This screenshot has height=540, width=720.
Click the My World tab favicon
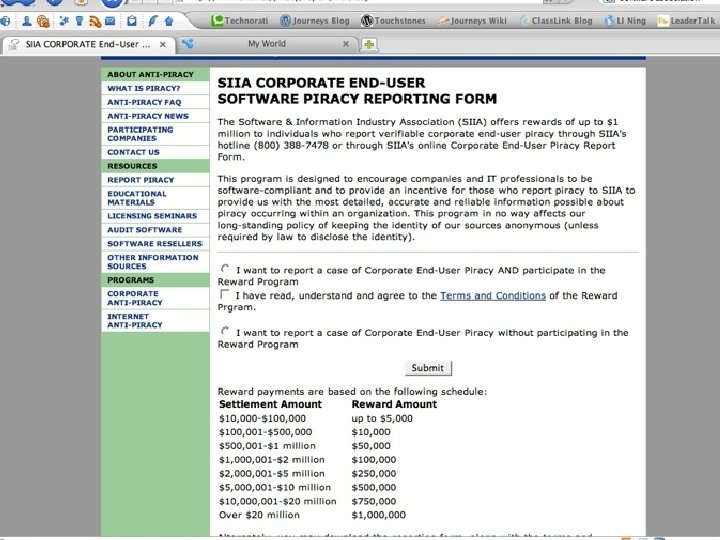pos(187,44)
